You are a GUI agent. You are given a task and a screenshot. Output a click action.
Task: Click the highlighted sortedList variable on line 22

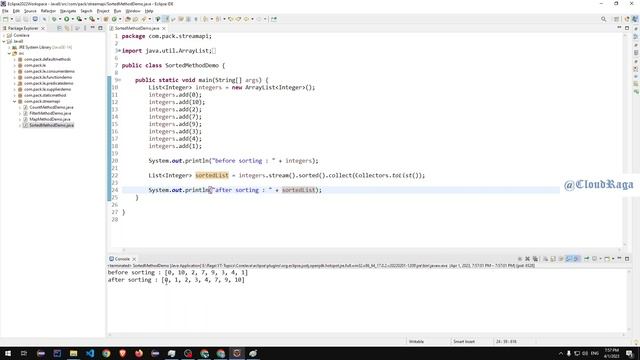tap(212, 176)
